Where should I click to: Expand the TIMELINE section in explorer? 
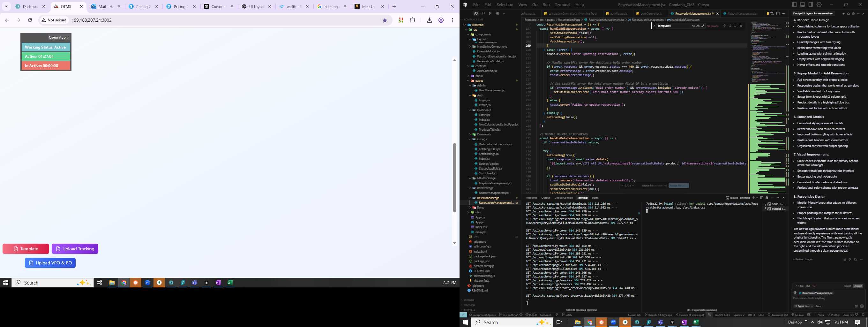coord(469,305)
